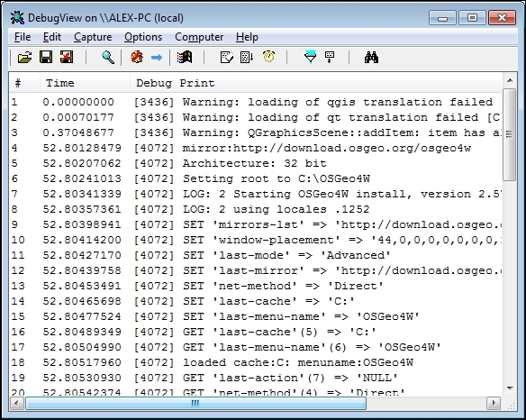Click the DebugView bug title icon
This screenshot has width=526, height=420.
(x=17, y=18)
